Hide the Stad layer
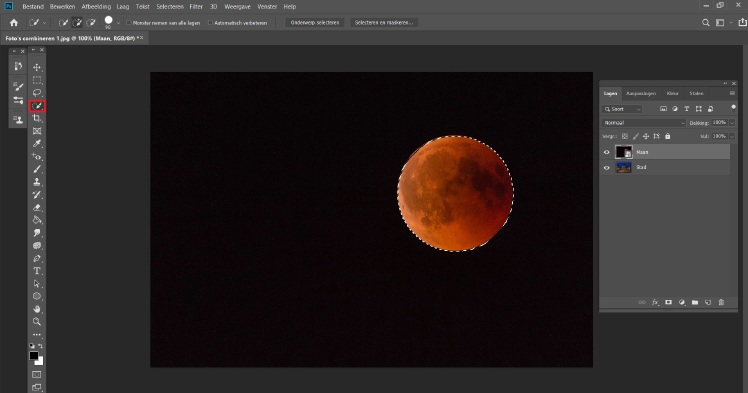The width and height of the screenshot is (748, 393). point(607,167)
